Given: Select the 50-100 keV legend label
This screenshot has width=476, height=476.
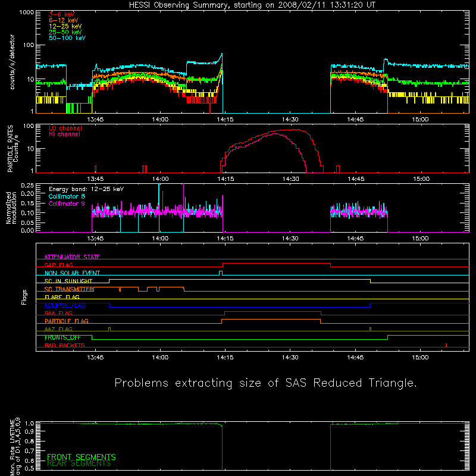Looking at the screenshot, I should coord(67,38).
